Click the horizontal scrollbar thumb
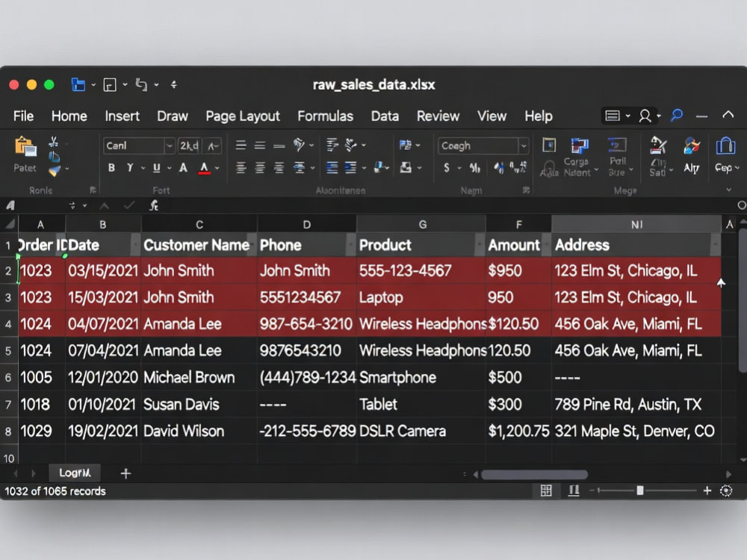The height and width of the screenshot is (560, 747). coord(534,475)
